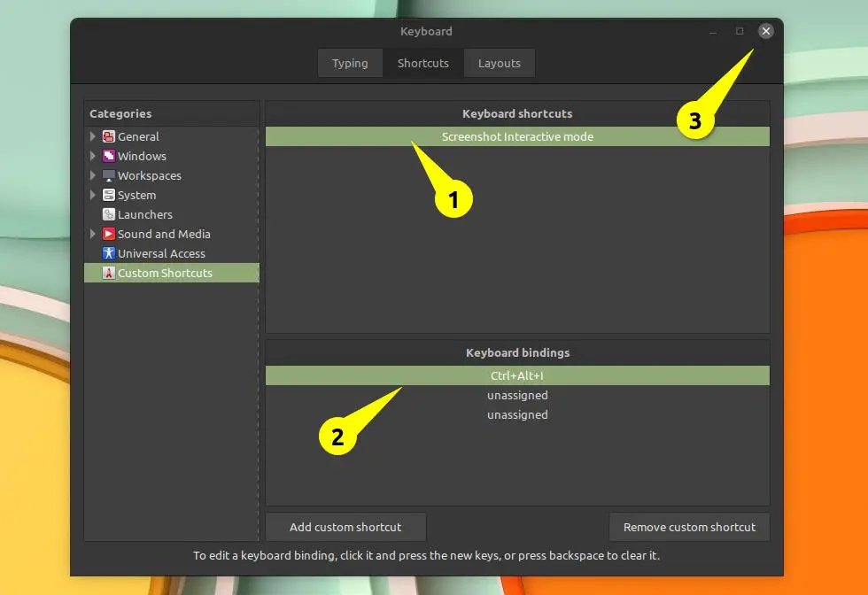Expand the Sound and Media category

pos(92,234)
